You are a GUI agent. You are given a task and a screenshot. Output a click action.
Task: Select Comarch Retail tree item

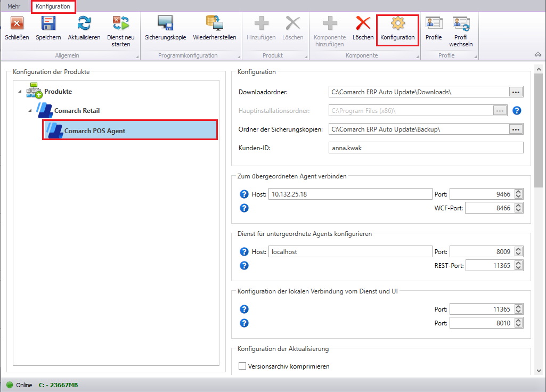pos(77,111)
